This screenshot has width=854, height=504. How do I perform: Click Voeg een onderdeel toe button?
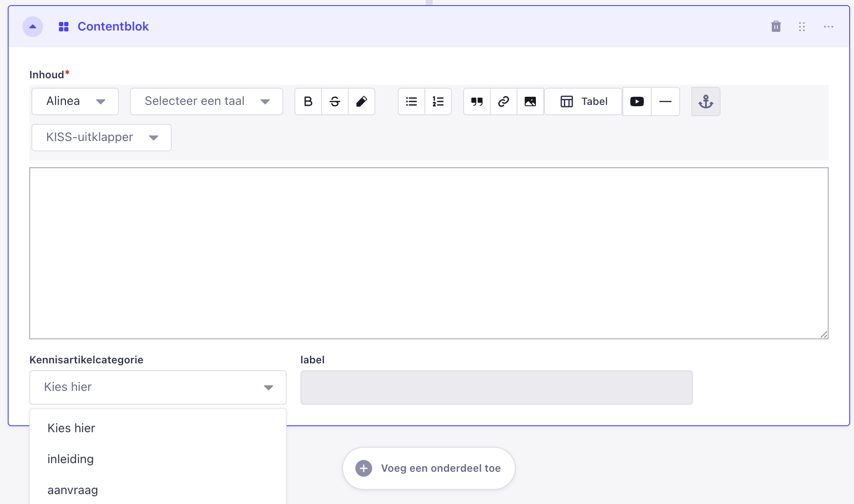click(x=429, y=468)
